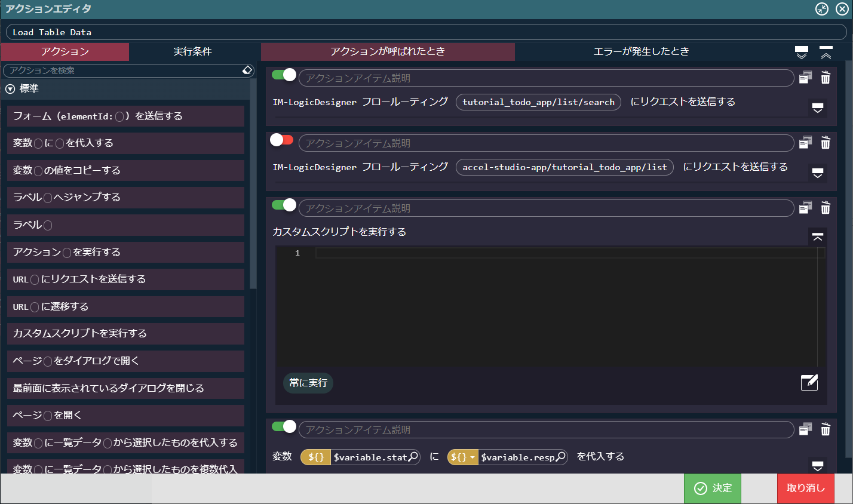Delete the custom script action item
The height and width of the screenshot is (504, 853).
pyautogui.click(x=826, y=208)
